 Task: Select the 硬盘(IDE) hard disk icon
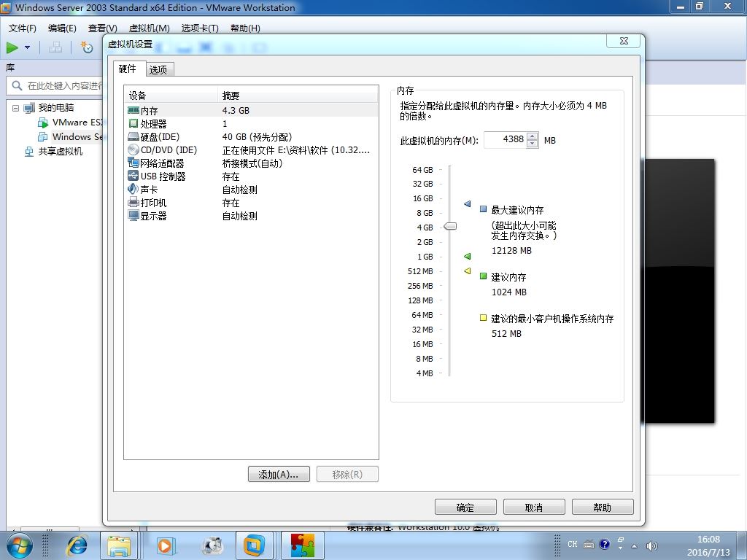click(x=133, y=137)
